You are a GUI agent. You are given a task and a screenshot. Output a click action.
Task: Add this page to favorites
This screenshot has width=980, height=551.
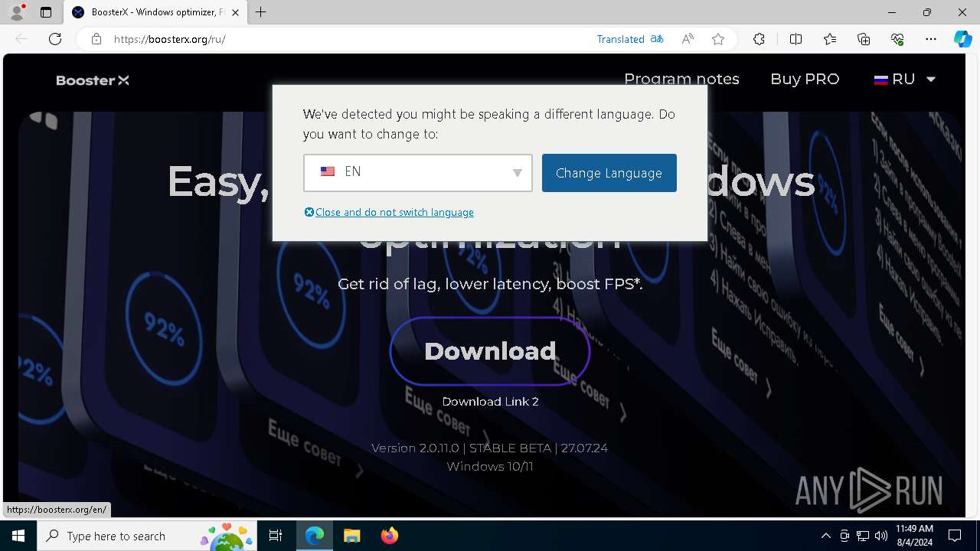click(x=718, y=39)
